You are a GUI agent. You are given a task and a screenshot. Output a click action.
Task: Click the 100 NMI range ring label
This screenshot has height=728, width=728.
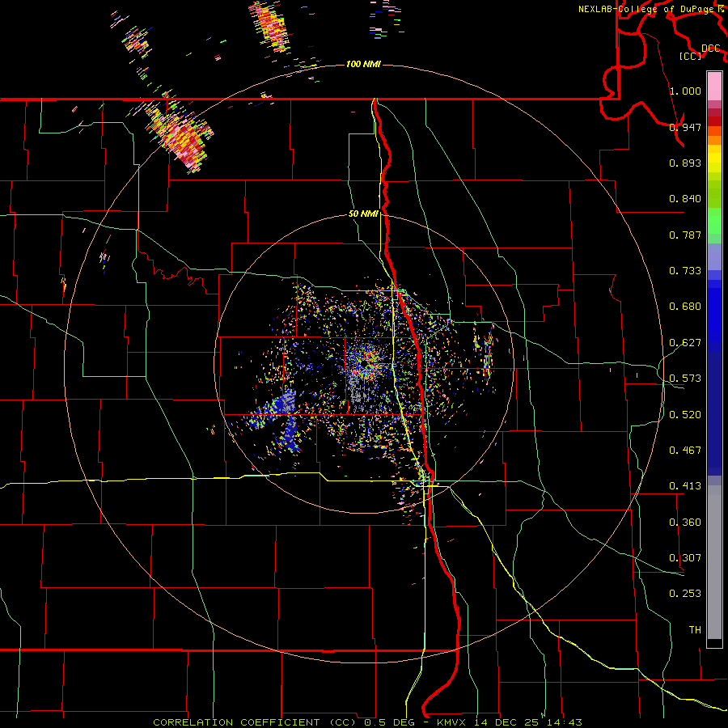(x=363, y=64)
